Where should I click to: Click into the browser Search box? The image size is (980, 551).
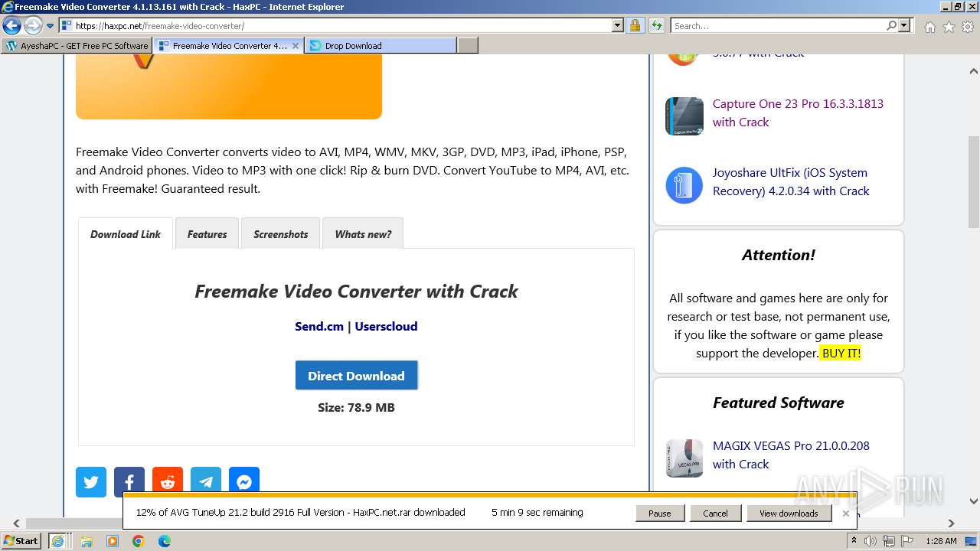click(x=777, y=26)
